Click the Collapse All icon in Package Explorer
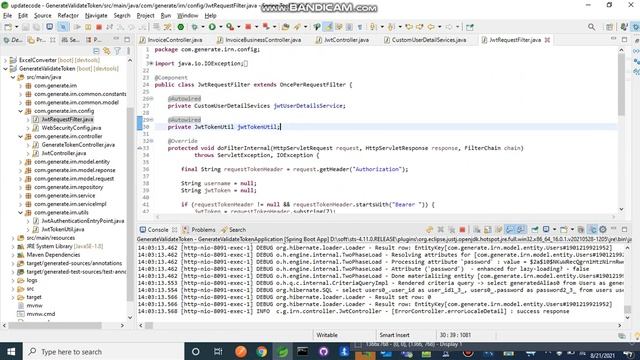This screenshot has height=360, width=640. (96, 51)
